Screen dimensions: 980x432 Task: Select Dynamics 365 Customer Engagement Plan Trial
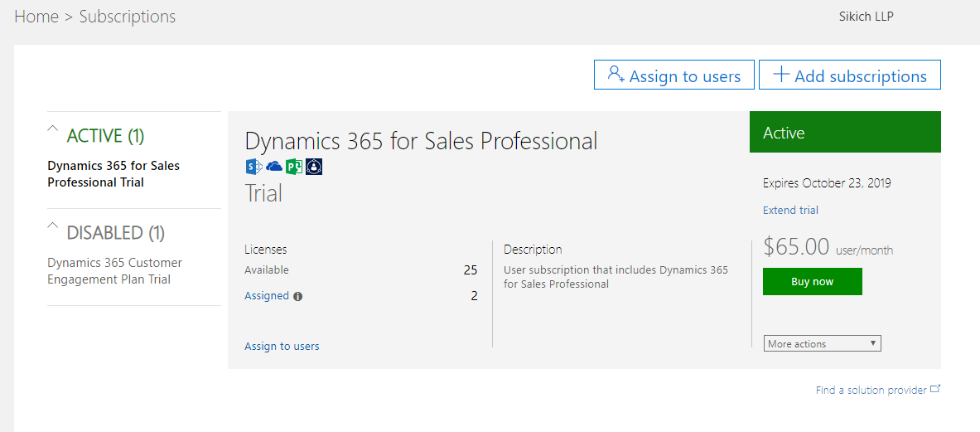coord(114,271)
